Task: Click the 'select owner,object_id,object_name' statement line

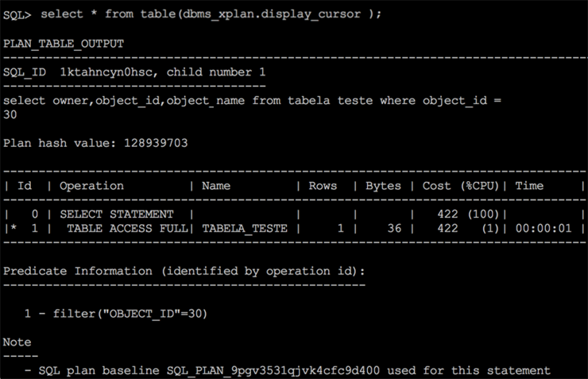Action: click(x=141, y=100)
